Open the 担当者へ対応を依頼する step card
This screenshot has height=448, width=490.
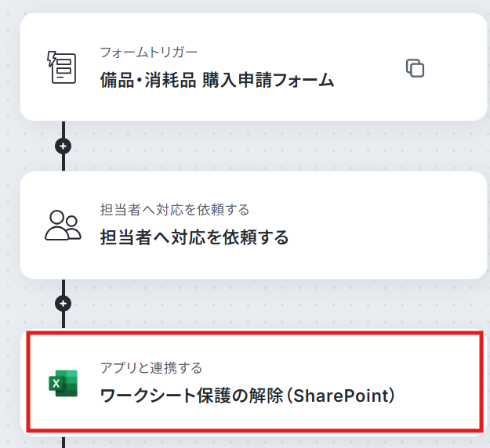click(x=253, y=225)
